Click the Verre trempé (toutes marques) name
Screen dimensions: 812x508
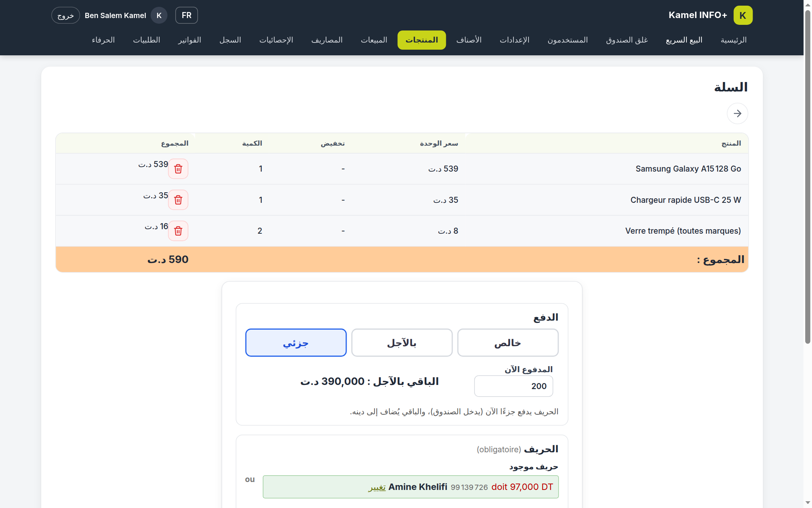coord(683,231)
